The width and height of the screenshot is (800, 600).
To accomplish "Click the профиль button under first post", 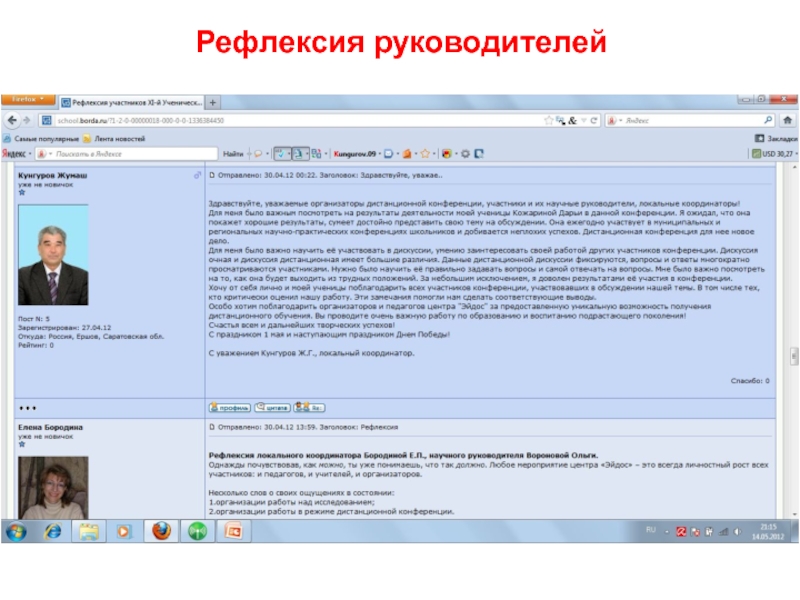I will point(230,408).
